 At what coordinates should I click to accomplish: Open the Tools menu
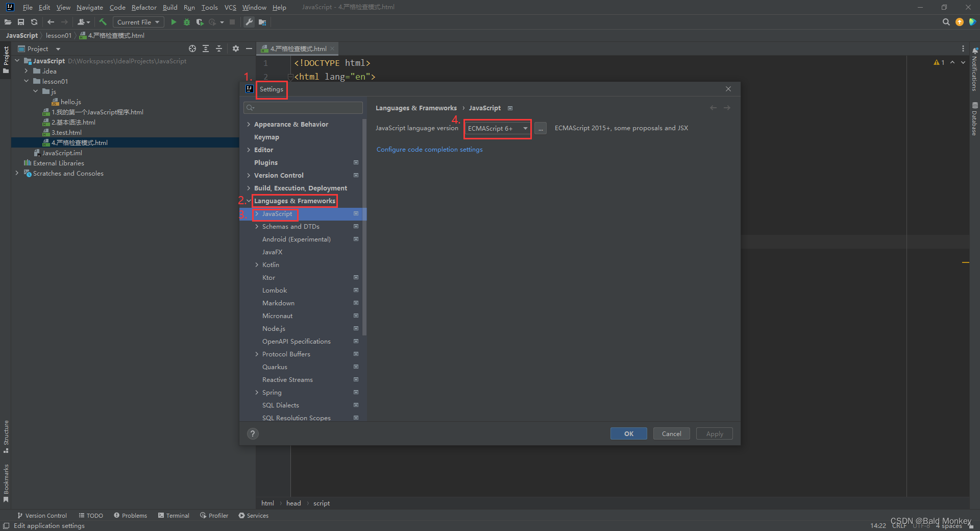click(x=209, y=7)
